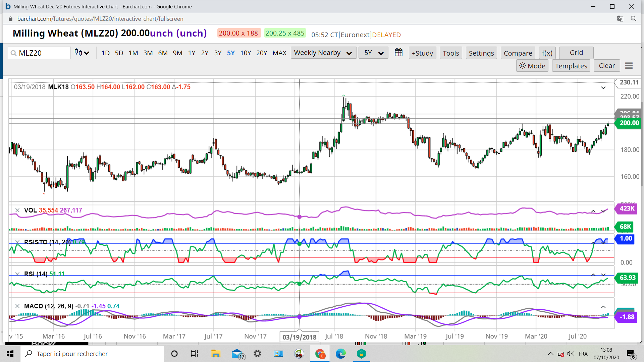Remove the VOL study with X

click(17, 210)
